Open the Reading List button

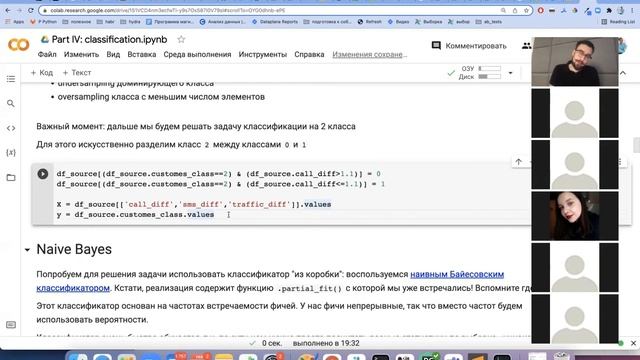coord(618,22)
